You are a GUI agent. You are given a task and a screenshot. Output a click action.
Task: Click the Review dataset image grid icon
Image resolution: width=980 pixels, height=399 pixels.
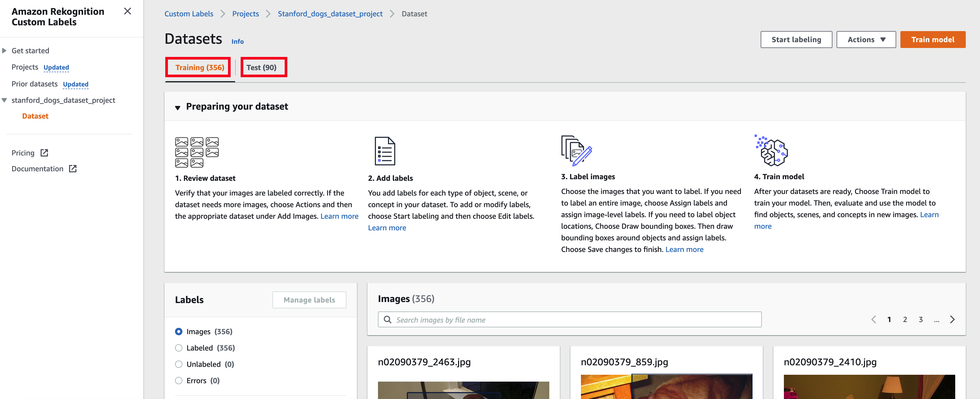[x=197, y=152]
